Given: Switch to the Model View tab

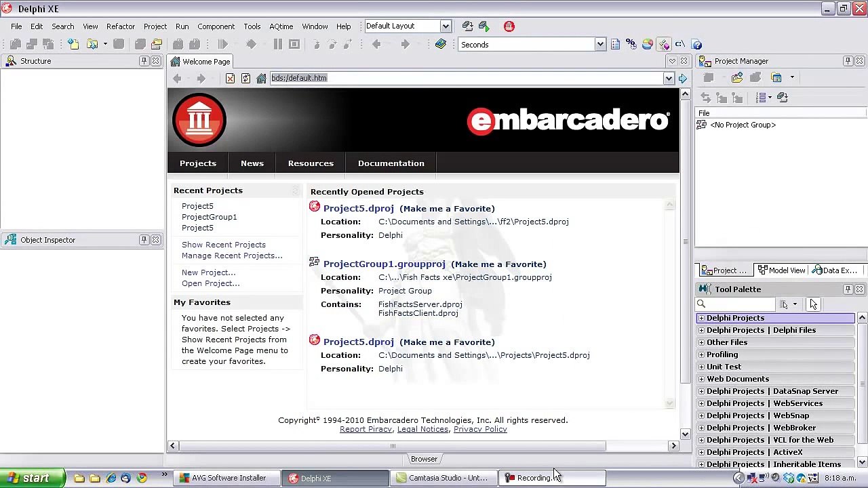Looking at the screenshot, I should coord(781,270).
